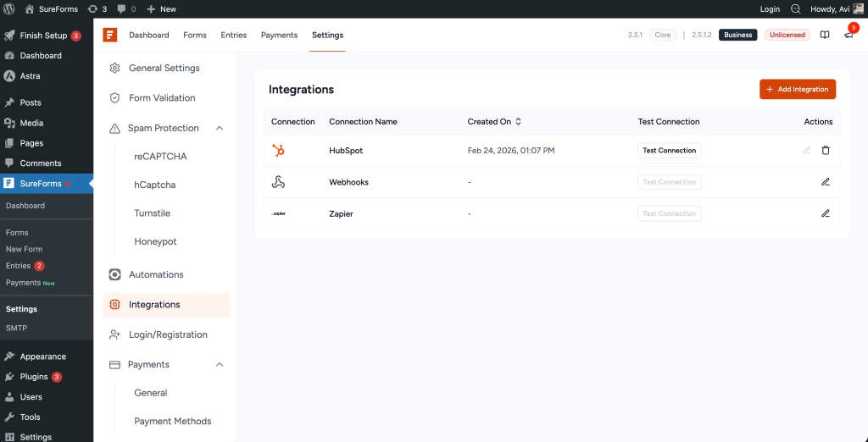Collapse the Spam Protection section chevron
The width and height of the screenshot is (868, 442).
point(220,128)
